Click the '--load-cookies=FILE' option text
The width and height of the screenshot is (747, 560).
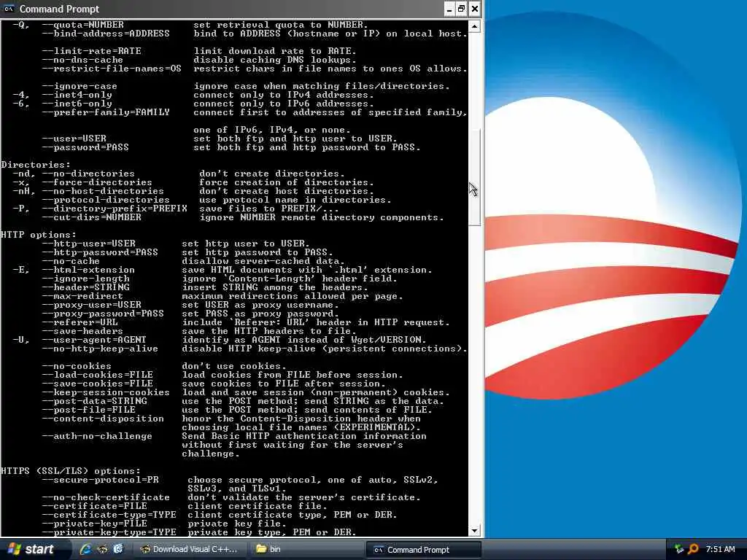tap(97, 375)
